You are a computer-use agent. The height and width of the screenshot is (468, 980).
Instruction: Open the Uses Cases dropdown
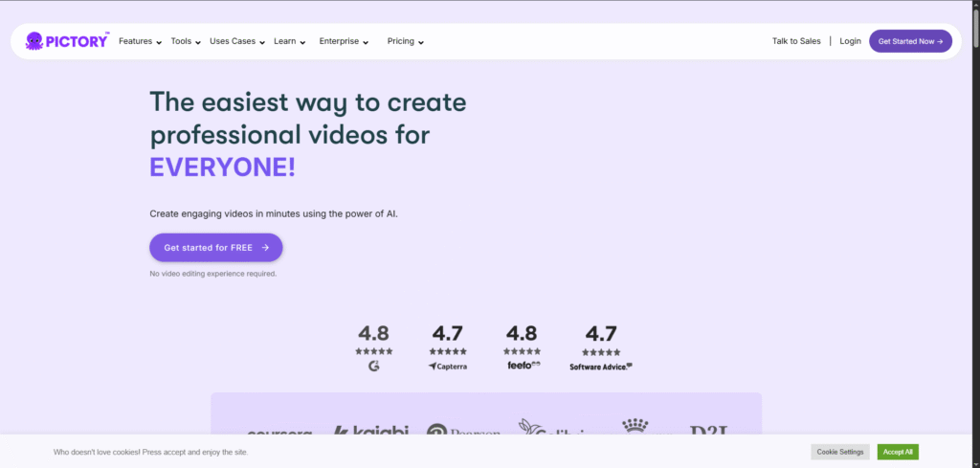[x=236, y=41]
